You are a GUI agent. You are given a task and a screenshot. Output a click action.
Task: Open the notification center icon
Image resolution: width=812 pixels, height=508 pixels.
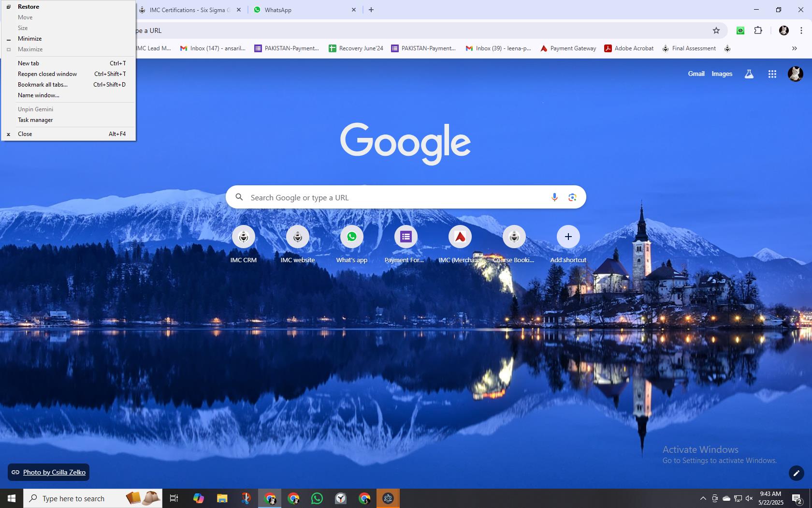797,498
